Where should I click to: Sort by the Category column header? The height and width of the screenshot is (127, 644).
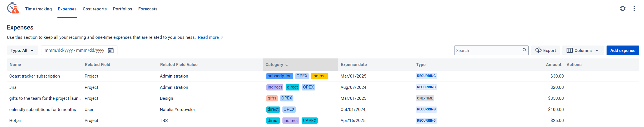[x=300, y=65]
